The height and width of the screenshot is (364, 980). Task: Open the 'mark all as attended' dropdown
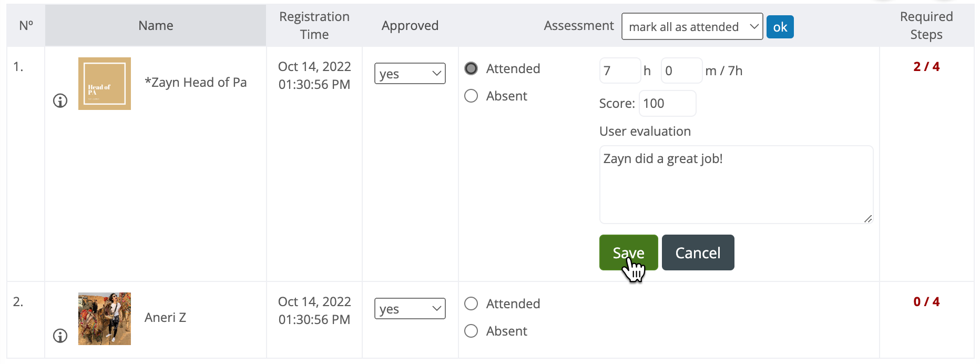click(692, 26)
